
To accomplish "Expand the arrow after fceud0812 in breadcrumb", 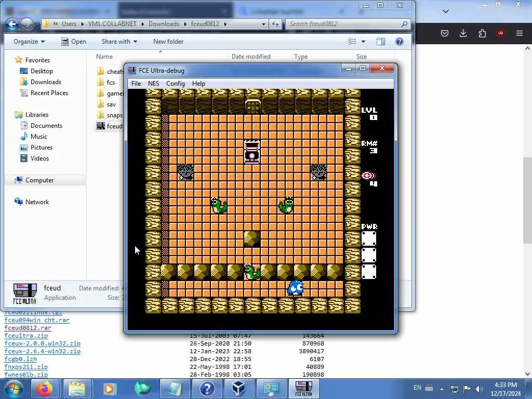I will coord(225,24).
